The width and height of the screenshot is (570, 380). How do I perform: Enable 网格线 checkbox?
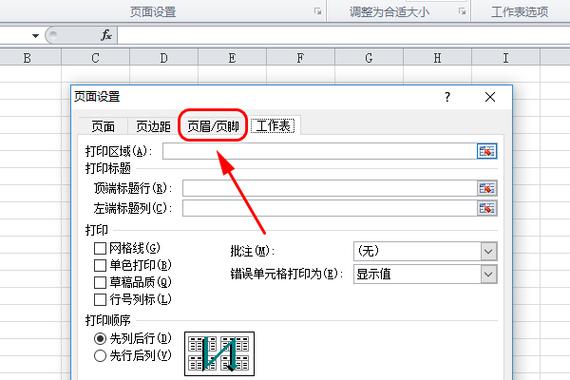(x=100, y=248)
